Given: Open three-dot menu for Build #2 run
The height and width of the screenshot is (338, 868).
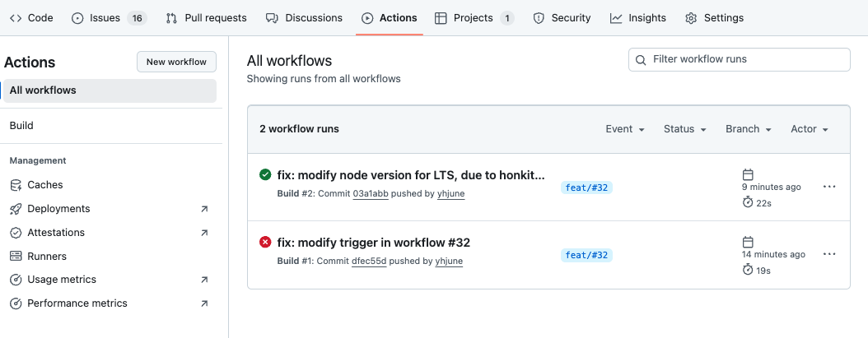Looking at the screenshot, I should [829, 187].
